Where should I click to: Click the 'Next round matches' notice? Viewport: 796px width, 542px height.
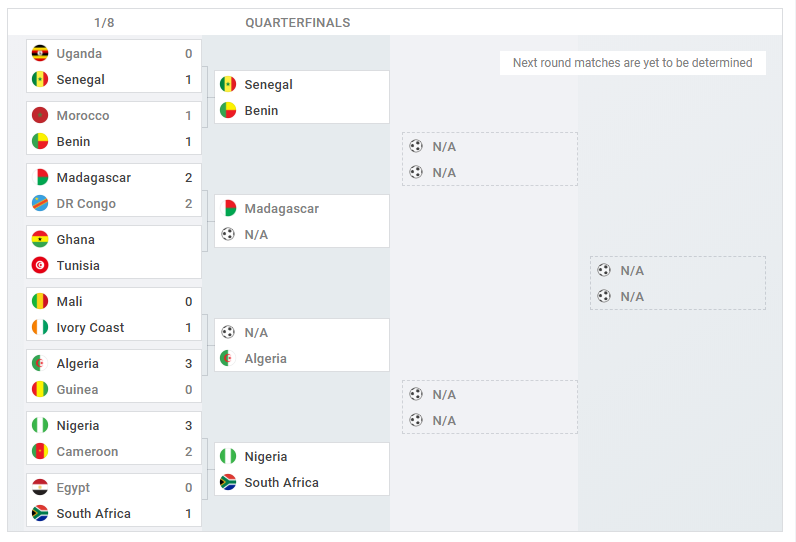pos(633,63)
